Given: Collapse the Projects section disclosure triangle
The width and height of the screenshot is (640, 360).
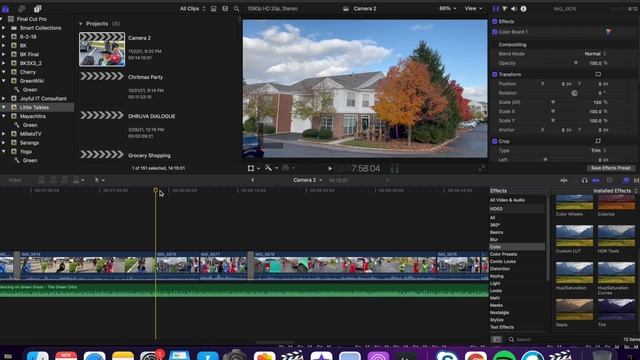Looking at the screenshot, I should point(80,24).
